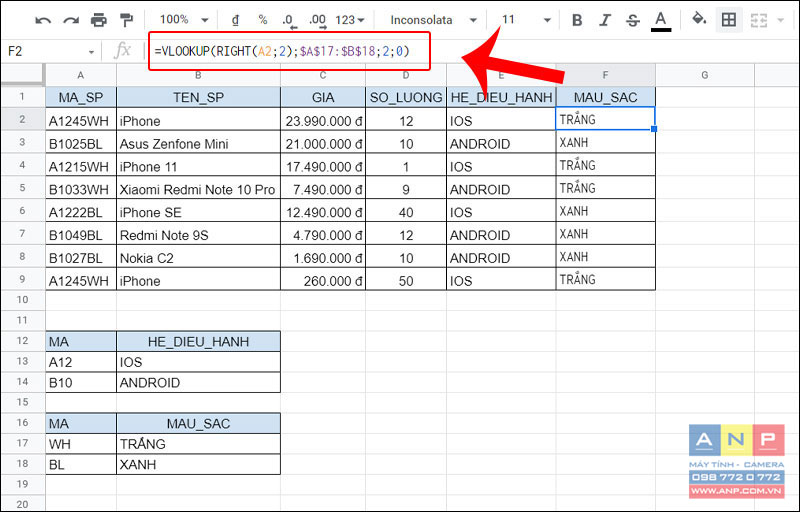Select cell B1049BL
Image resolution: width=800 pixels, height=512 pixels.
click(x=81, y=235)
